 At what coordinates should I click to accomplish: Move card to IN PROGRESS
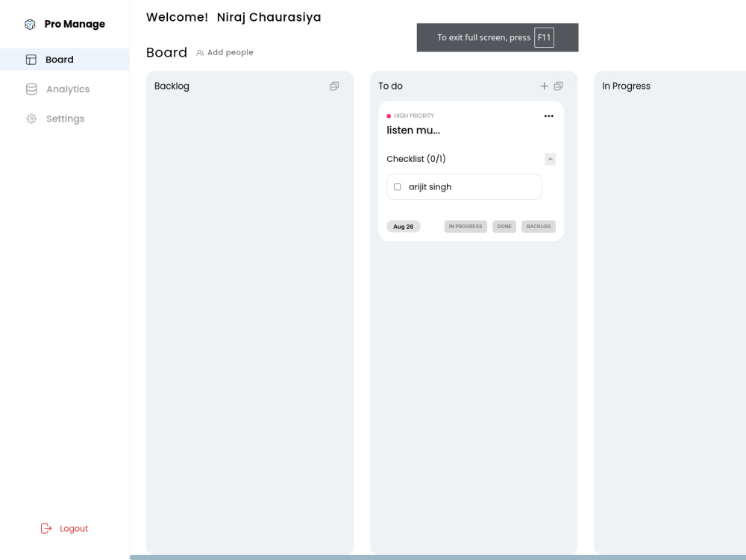[466, 226]
